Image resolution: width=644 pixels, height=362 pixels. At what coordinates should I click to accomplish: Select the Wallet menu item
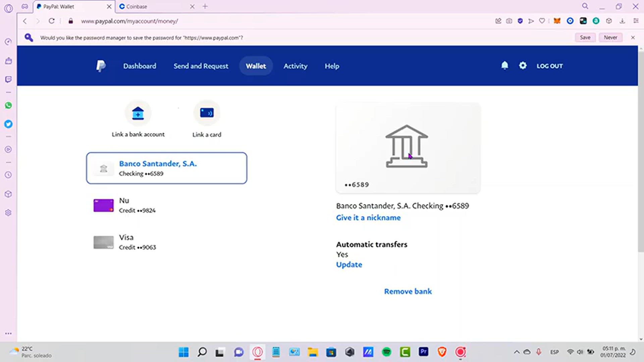pyautogui.click(x=256, y=66)
